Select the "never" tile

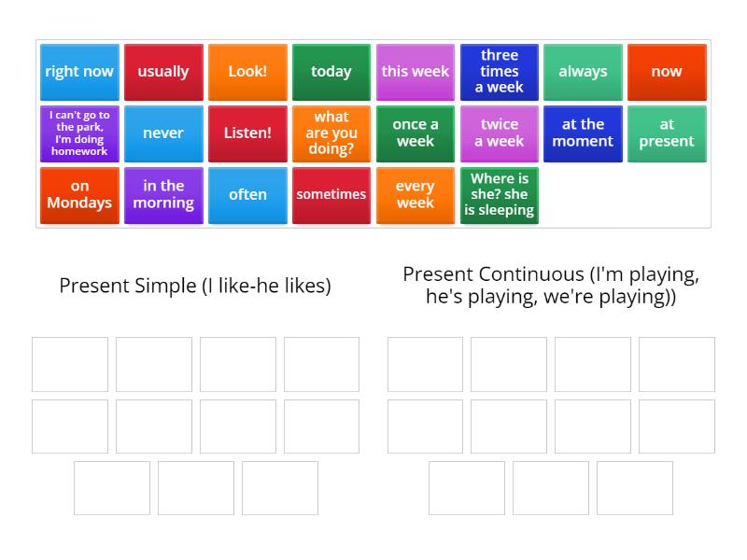163,133
